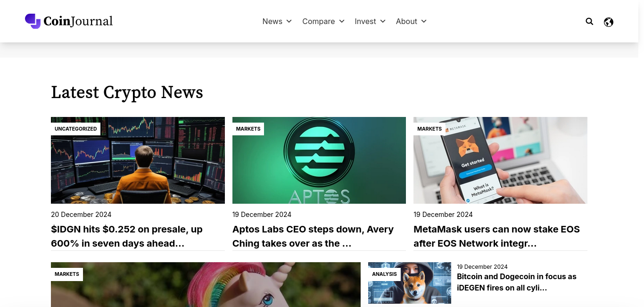The image size is (644, 307).
Task: Click the ANALYSIS tag on Shiba image
Action: (x=384, y=274)
